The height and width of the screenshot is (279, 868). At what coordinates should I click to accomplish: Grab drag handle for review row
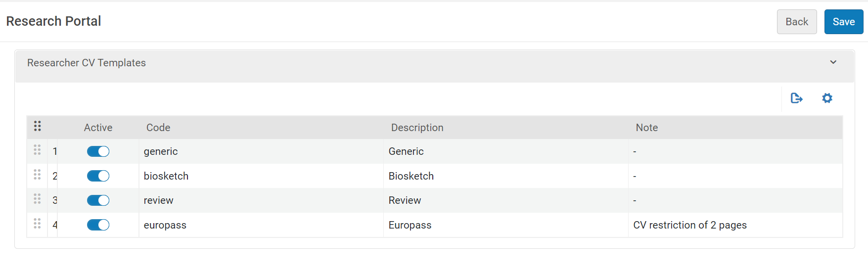tap(37, 199)
